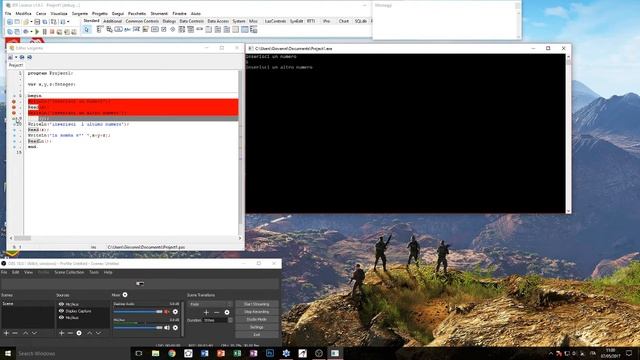Click the source editor horizontal scrollbar
The image size is (640, 360).
click(x=126, y=238)
